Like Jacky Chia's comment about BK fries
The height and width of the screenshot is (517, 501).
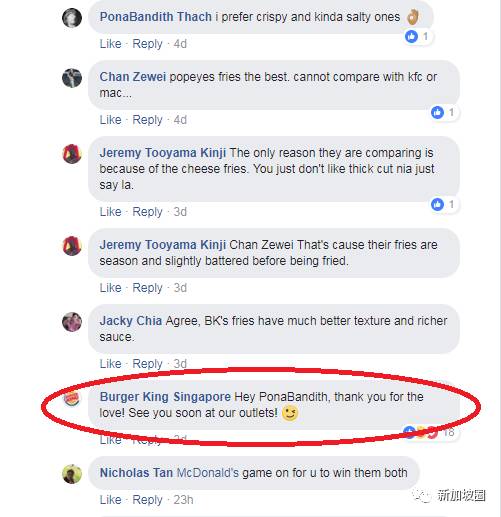tap(110, 364)
